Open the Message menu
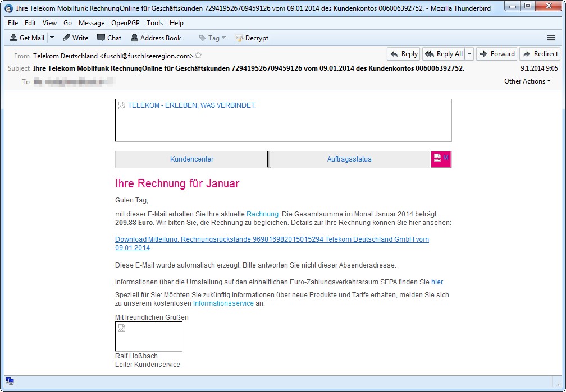This screenshot has width=566, height=392. (92, 23)
